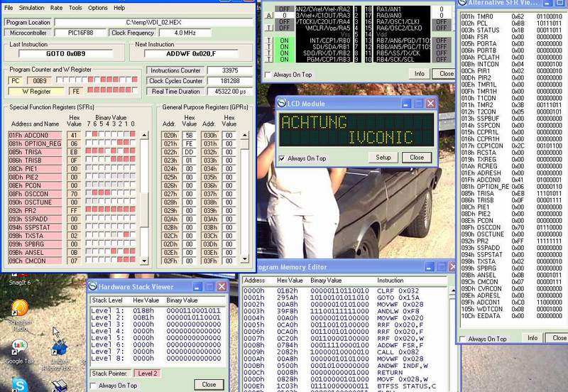Click the Skype desktop icon

pos(19,385)
